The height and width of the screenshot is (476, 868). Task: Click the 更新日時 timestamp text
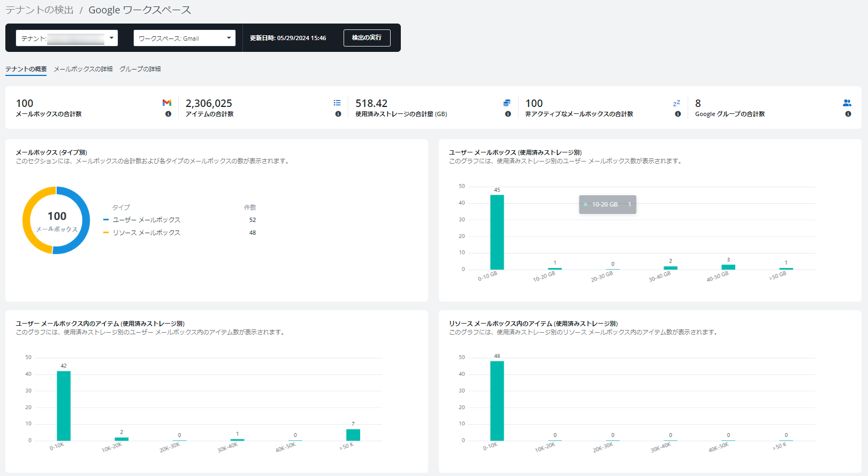coord(288,38)
